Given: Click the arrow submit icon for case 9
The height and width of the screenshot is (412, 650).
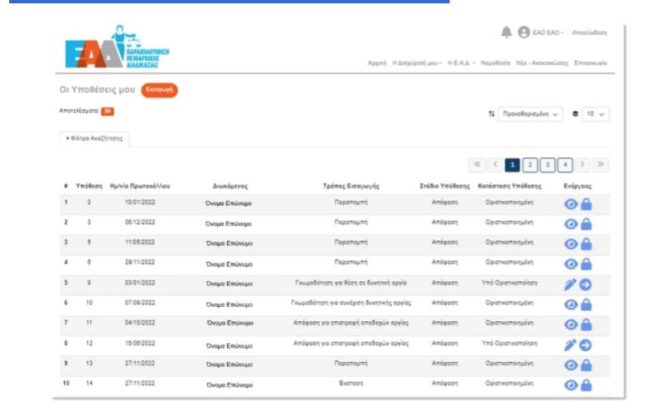Looking at the screenshot, I should pos(586,285).
